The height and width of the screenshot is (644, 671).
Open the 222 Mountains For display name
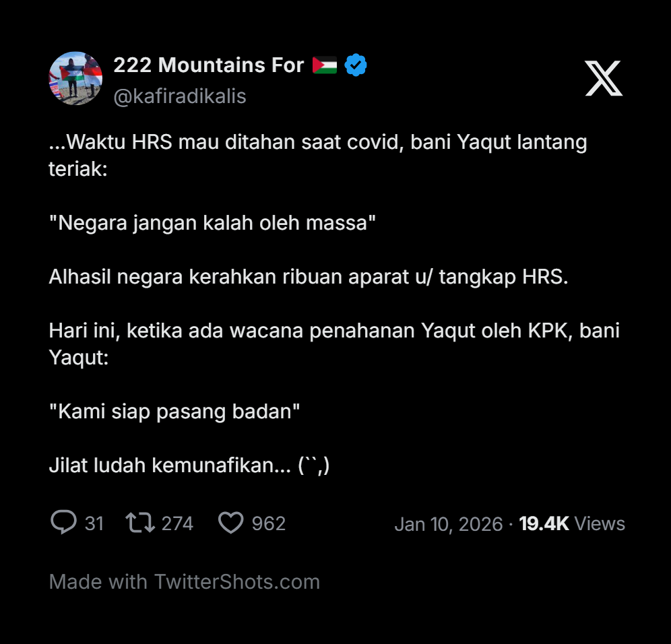[208, 65]
